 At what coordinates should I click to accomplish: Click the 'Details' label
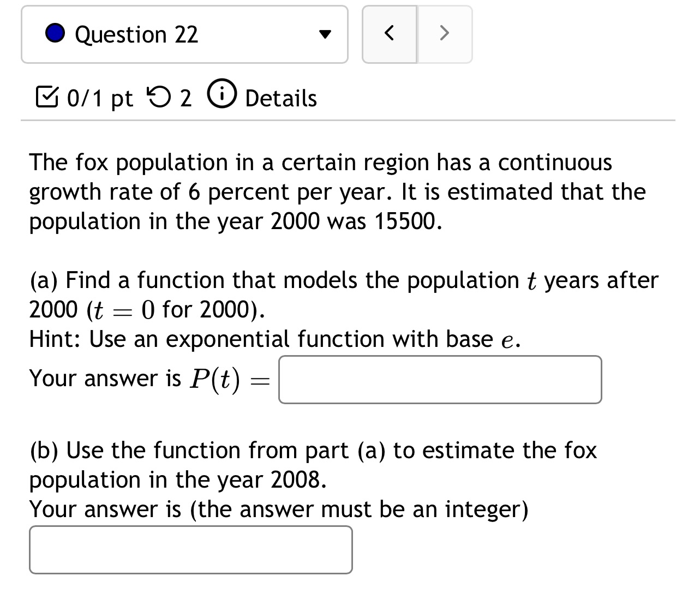280,98
